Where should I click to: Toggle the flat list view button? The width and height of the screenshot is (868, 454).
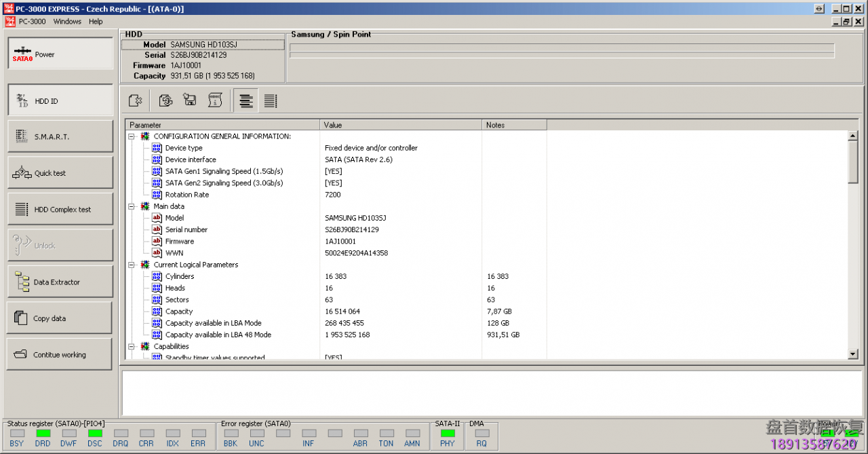click(x=271, y=101)
